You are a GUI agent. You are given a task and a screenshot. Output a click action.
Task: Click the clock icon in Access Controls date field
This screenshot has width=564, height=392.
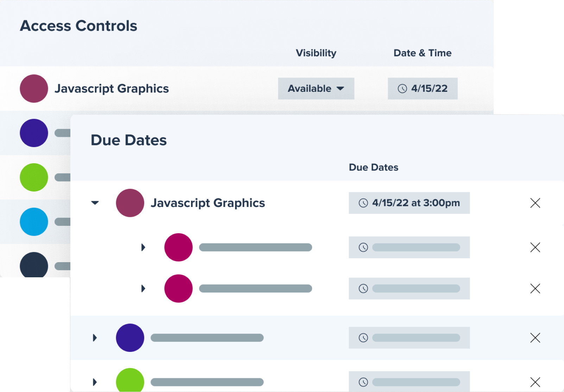coord(402,89)
